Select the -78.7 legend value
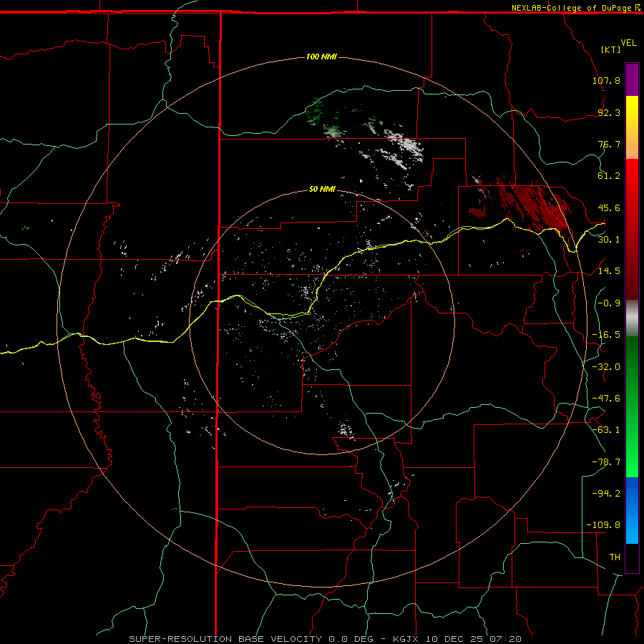 click(x=606, y=462)
